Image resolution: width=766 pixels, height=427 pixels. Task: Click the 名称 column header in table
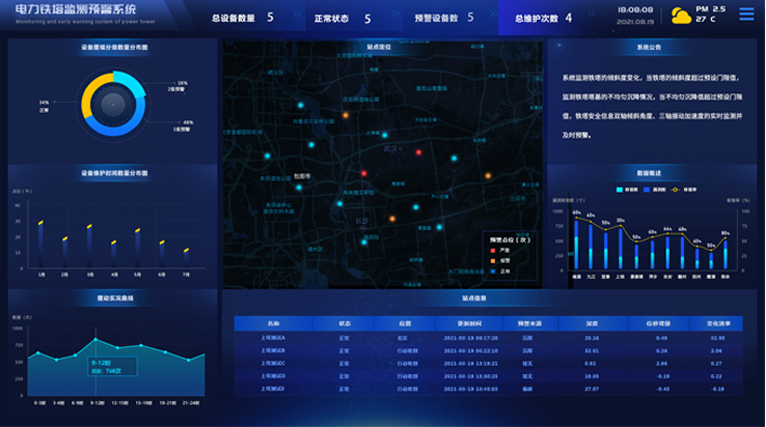[x=273, y=323]
